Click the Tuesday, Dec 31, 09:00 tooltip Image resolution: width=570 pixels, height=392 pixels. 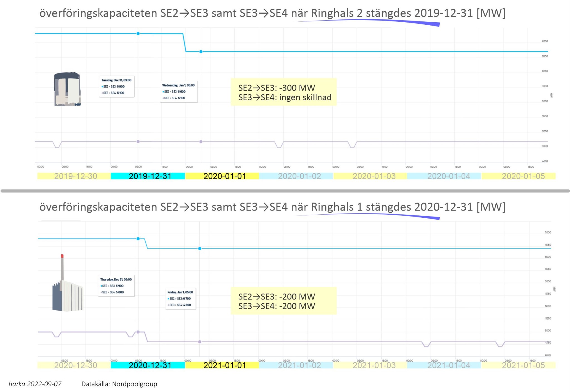[117, 86]
